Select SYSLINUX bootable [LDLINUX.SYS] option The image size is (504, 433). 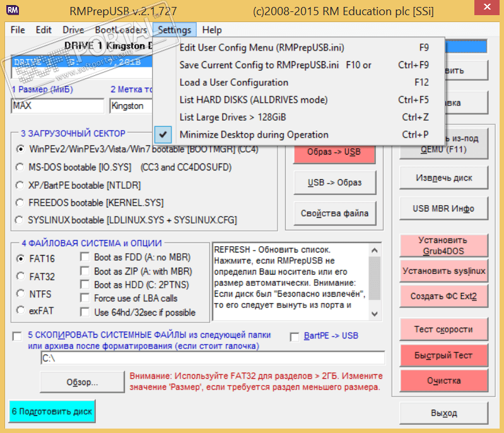click(x=20, y=220)
